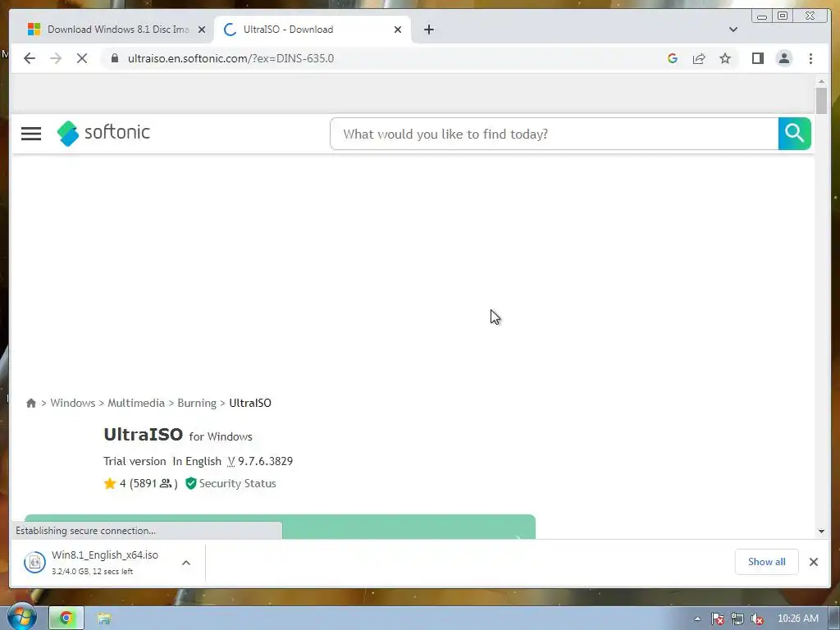Open the softonic hamburger menu
Viewport: 840px width, 630px height.
31,134
